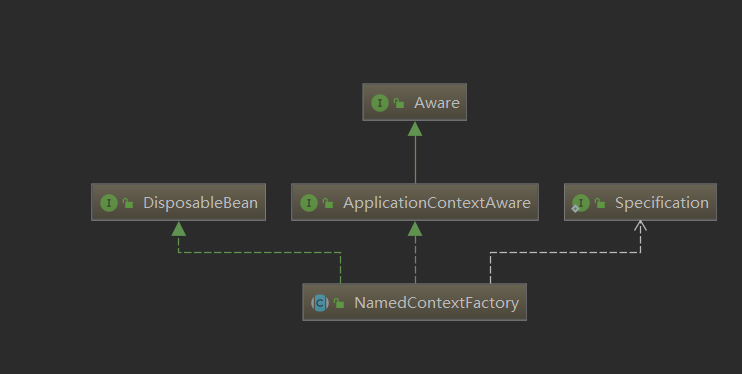Click the arrowhead pointing into Aware
The height and width of the screenshot is (374, 742).
click(415, 129)
